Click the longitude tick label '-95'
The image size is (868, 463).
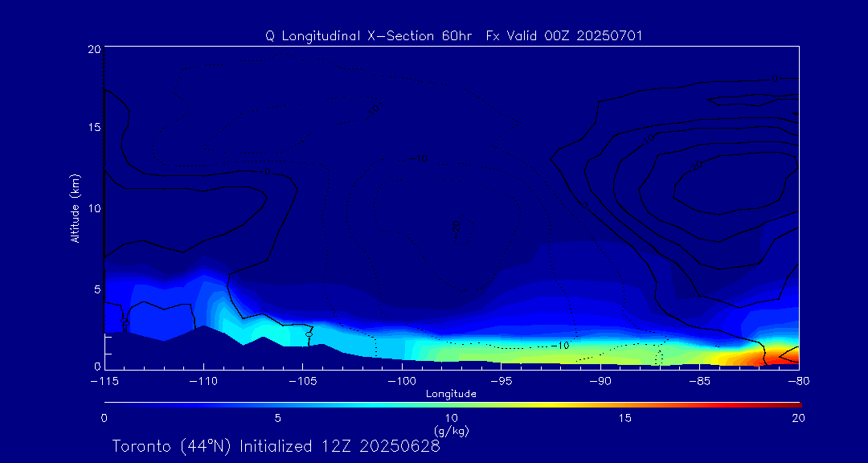(501, 382)
